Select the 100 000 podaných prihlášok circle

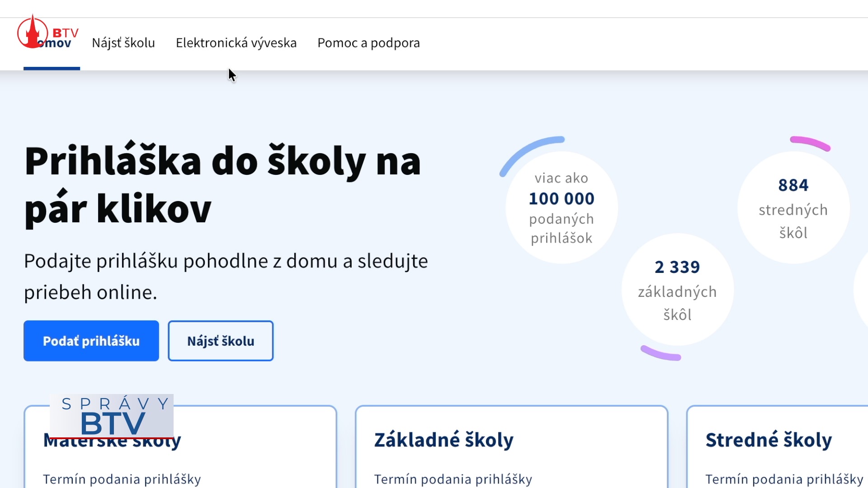(x=561, y=208)
